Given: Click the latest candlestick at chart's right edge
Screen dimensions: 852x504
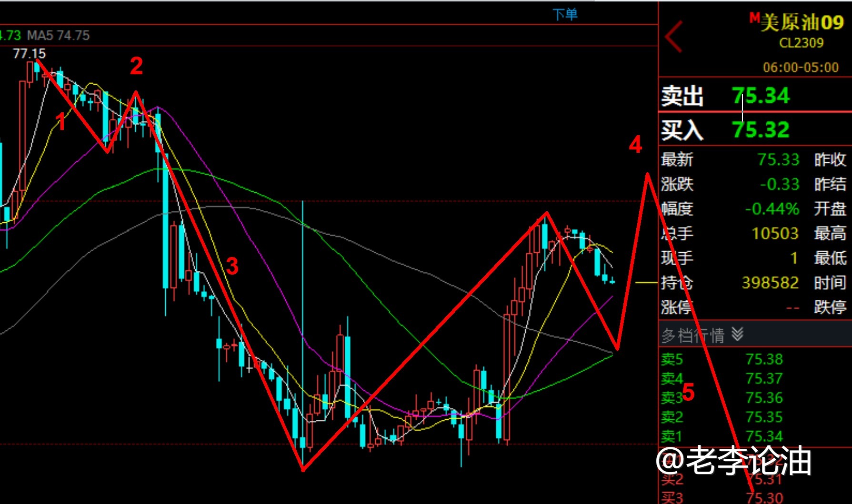Looking at the screenshot, I should (x=612, y=281).
